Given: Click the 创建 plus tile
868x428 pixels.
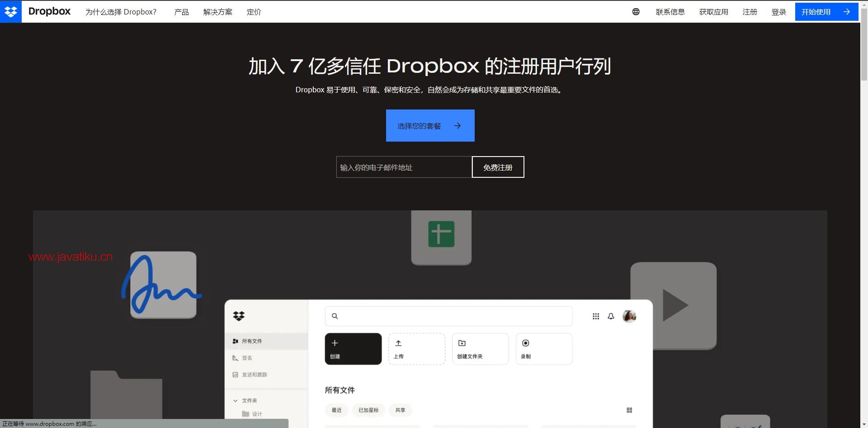Looking at the screenshot, I should (353, 349).
